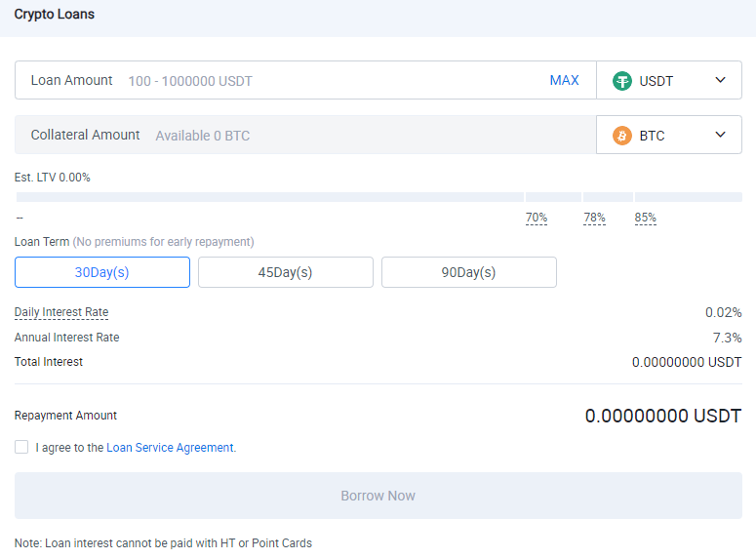Click MAX to fill loan amount
This screenshot has width=756, height=559.
point(564,80)
